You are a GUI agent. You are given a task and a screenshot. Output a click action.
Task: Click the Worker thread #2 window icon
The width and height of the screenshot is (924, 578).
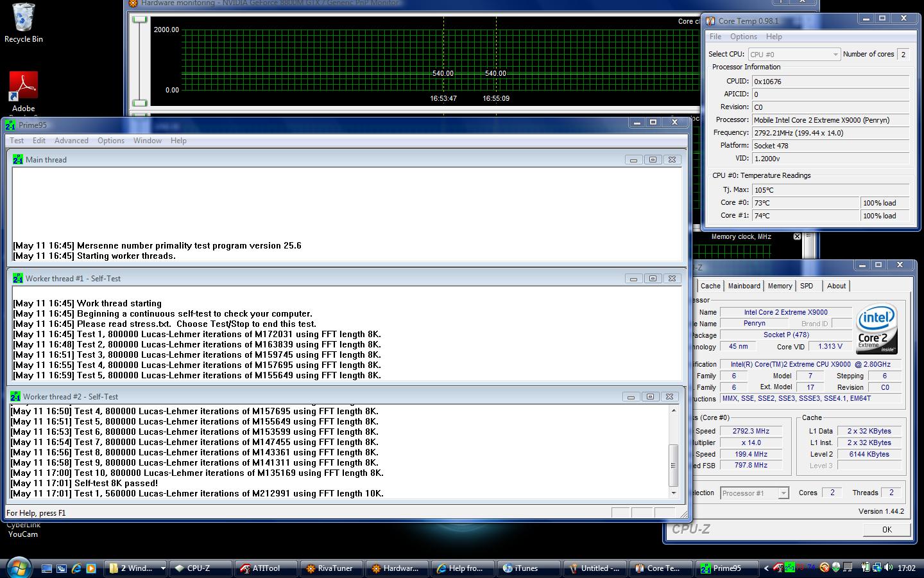pyautogui.click(x=15, y=396)
